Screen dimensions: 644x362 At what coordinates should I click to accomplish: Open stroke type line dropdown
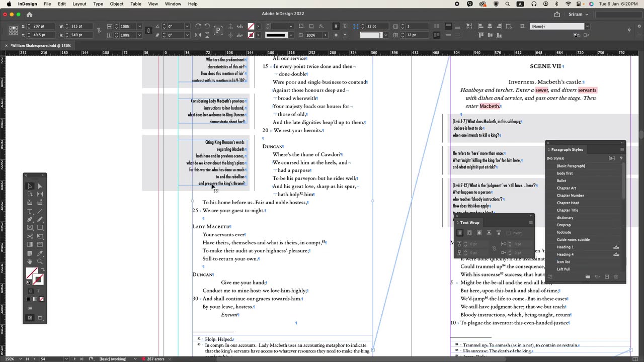tap(290, 35)
